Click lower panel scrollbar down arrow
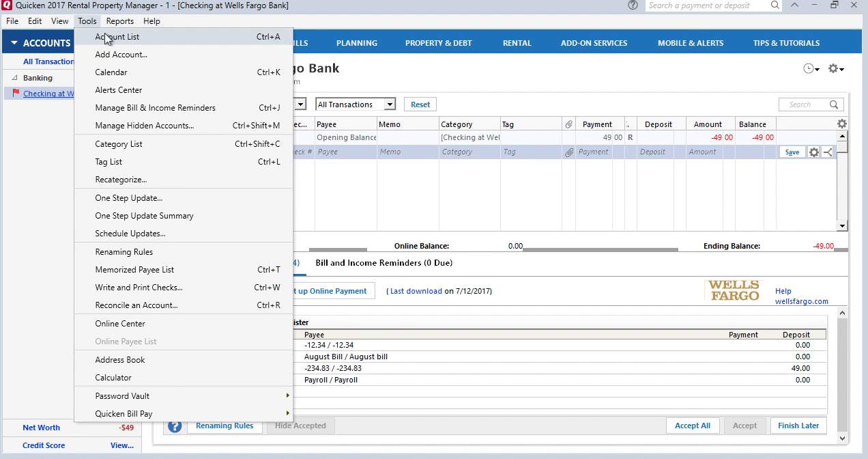868x459 pixels. 841,438
